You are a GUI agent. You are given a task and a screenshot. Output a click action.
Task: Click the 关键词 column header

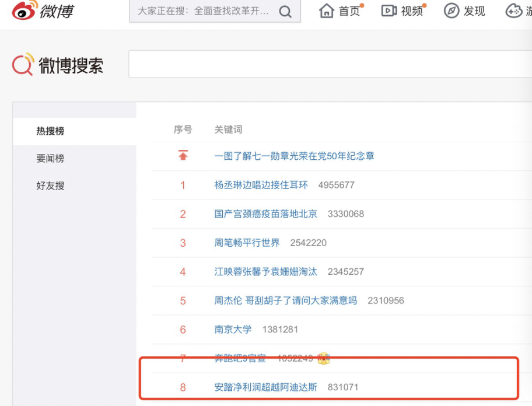228,129
